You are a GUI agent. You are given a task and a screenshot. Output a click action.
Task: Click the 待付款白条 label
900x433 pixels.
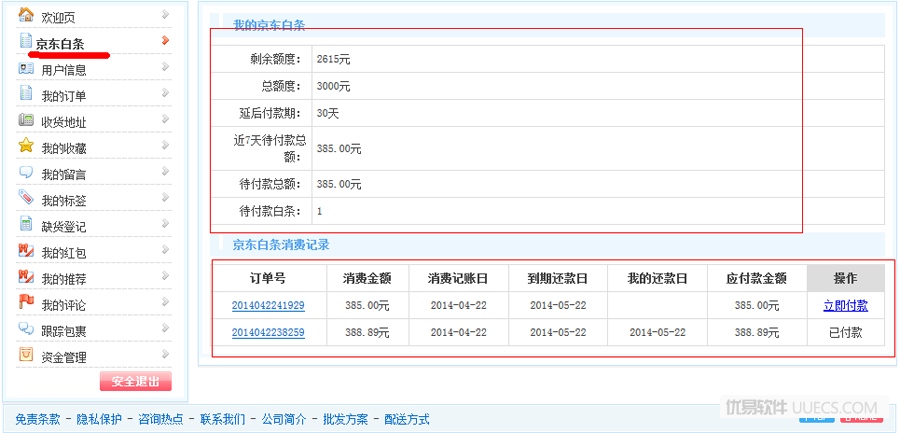[x=270, y=211]
